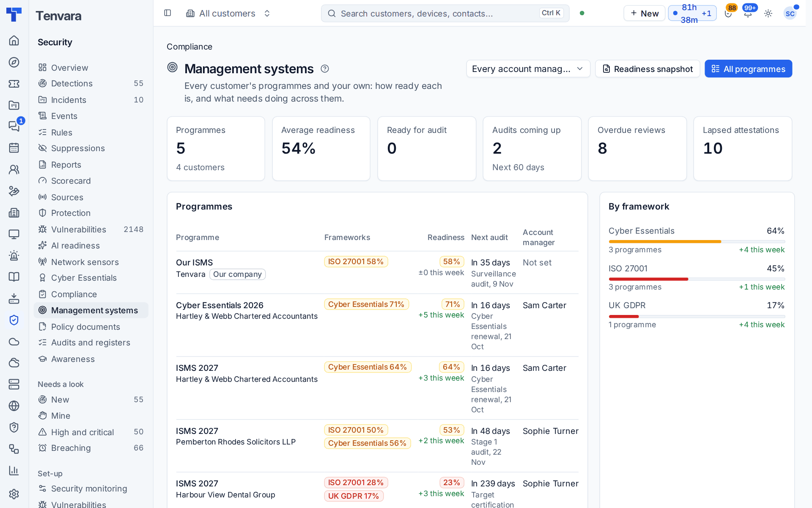Open the people icon in the left rail
The image size is (812, 508).
pos(14,169)
